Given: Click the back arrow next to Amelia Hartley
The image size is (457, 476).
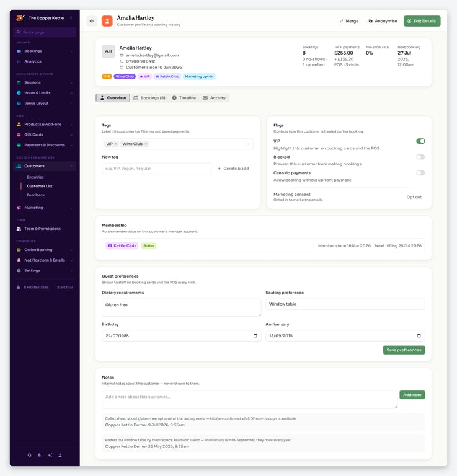Looking at the screenshot, I should click(x=92, y=21).
